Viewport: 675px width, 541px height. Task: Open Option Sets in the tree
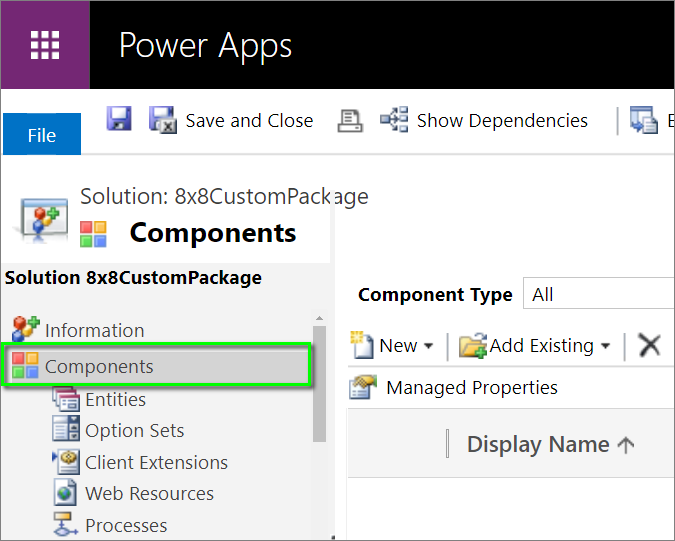[134, 430]
